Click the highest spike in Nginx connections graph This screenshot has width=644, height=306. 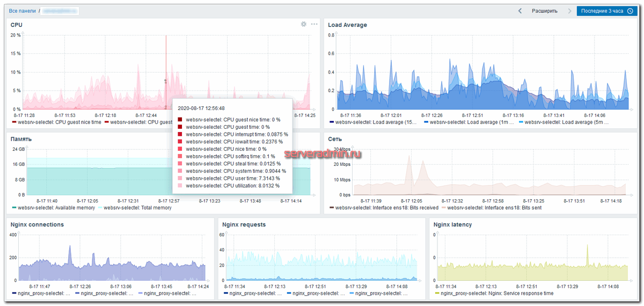click(69, 255)
